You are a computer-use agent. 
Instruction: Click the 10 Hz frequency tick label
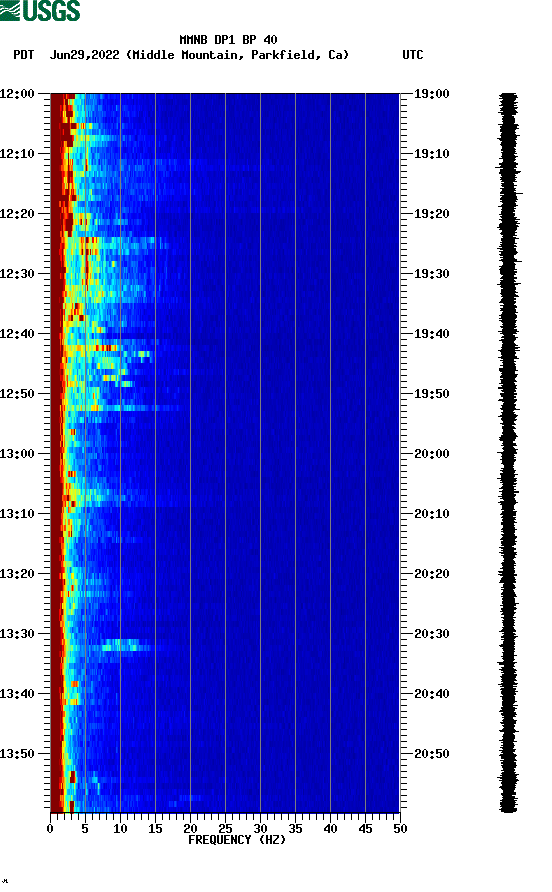120,829
